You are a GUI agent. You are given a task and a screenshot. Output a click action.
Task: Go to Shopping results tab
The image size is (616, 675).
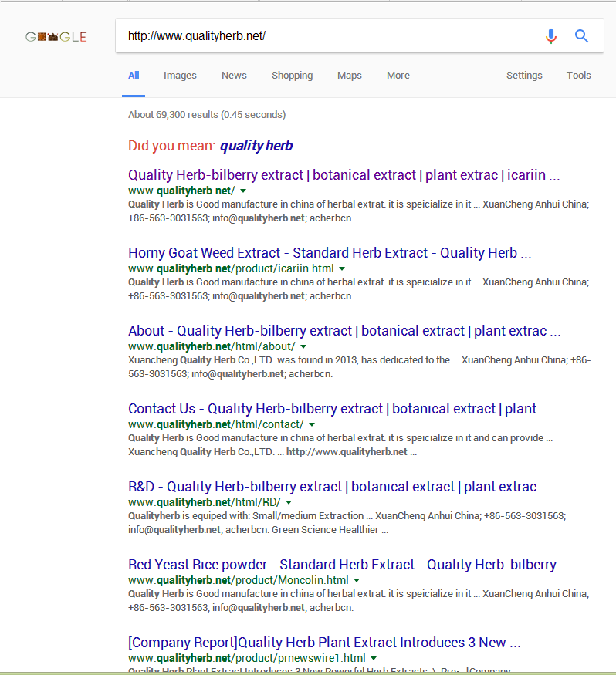(x=292, y=76)
